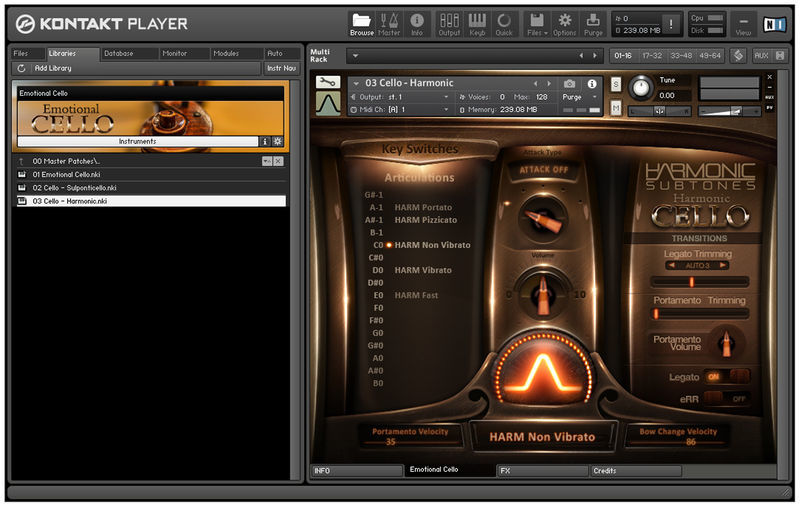This screenshot has width=800, height=507.
Task: Click the envelope curve instrument icon
Action: [328, 104]
